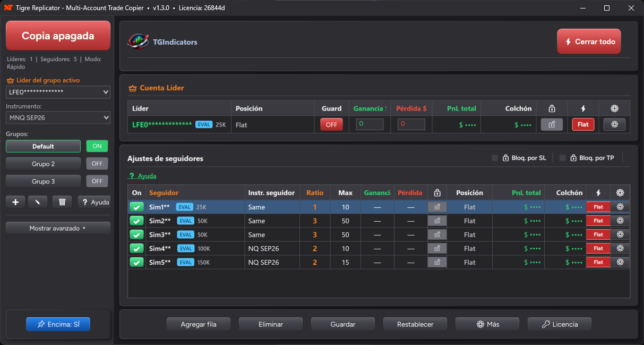Screen dimensions: 644x345
Task: Open the Licencia button
Action: click(x=560, y=324)
